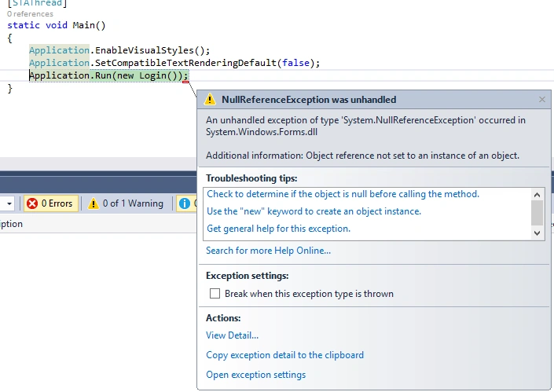Click the blue info messages filter icon
This screenshot has width=554, height=392.
point(185,203)
